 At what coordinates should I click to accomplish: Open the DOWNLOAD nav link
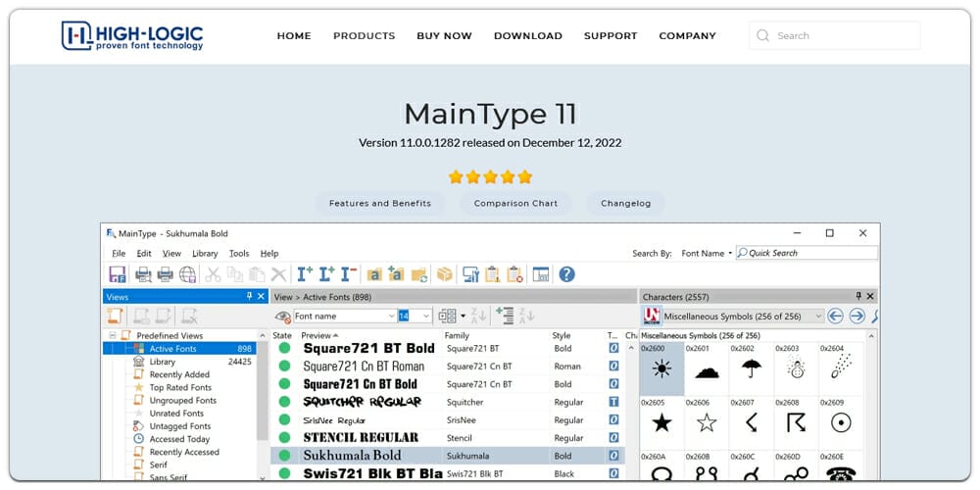(528, 36)
